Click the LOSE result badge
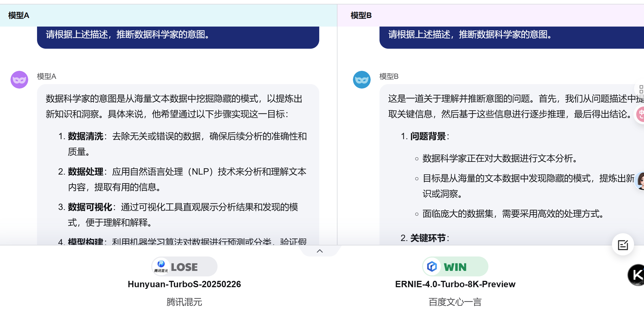Screen dimensions: 644x311 tap(184, 266)
